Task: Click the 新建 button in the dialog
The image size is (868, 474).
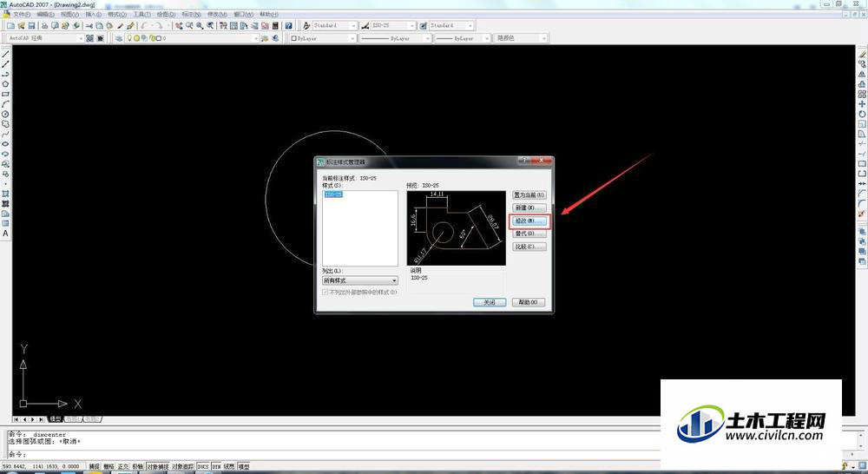Action: coord(529,207)
